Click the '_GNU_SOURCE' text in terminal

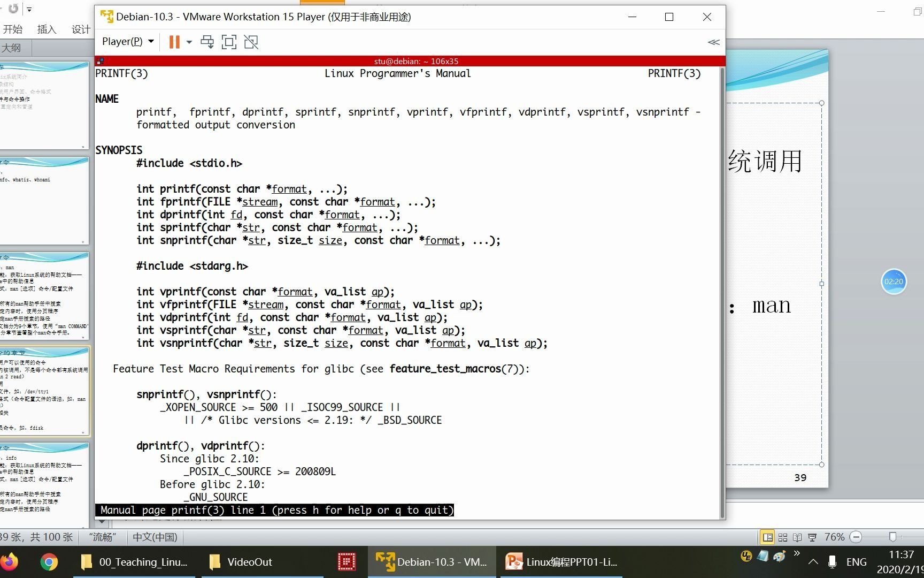(215, 497)
